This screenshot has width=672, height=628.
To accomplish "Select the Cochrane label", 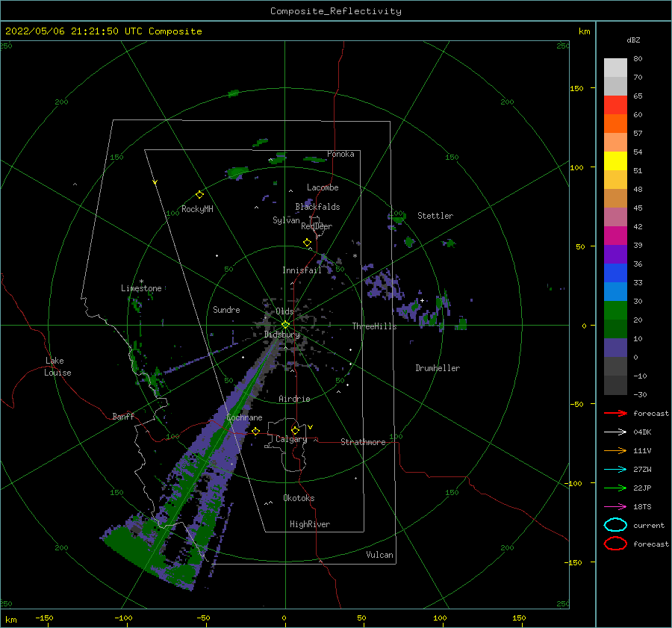I will (244, 417).
